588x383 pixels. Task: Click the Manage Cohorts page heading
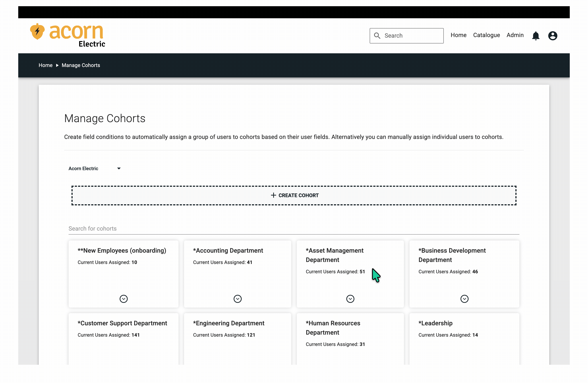pos(105,118)
